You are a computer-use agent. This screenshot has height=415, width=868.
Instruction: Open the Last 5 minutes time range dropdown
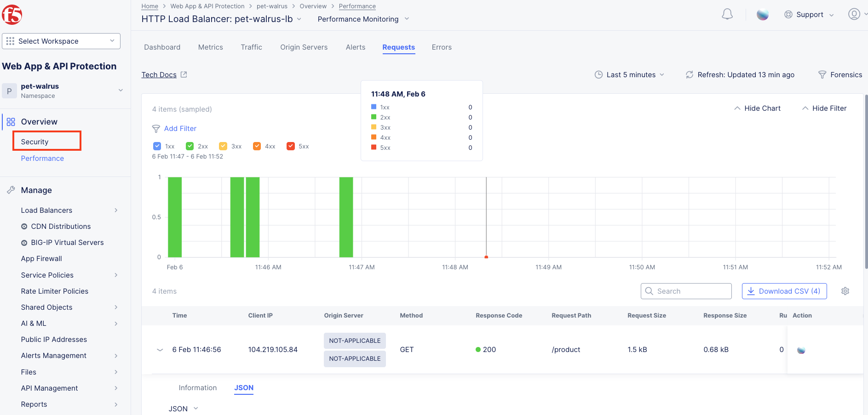[x=629, y=74]
